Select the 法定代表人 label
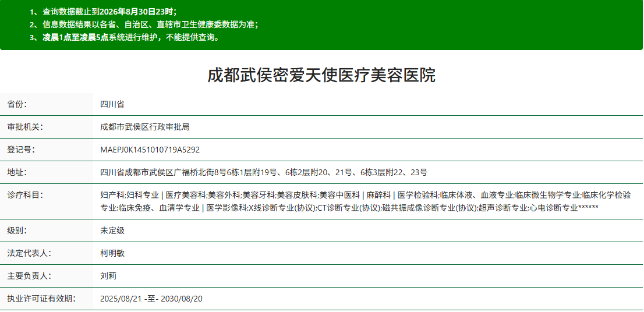The image size is (644, 312). (x=29, y=253)
